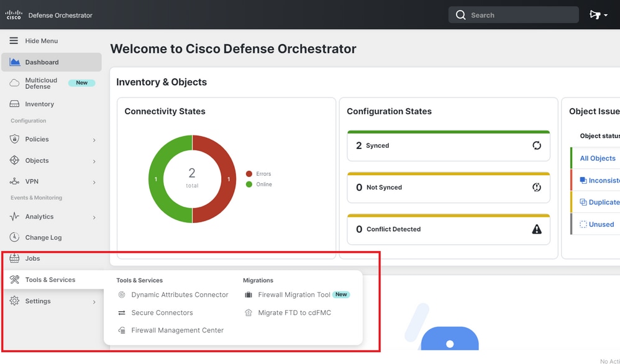Click the Unused objects dashed-square icon
The height and width of the screenshot is (364, 620).
tap(583, 224)
